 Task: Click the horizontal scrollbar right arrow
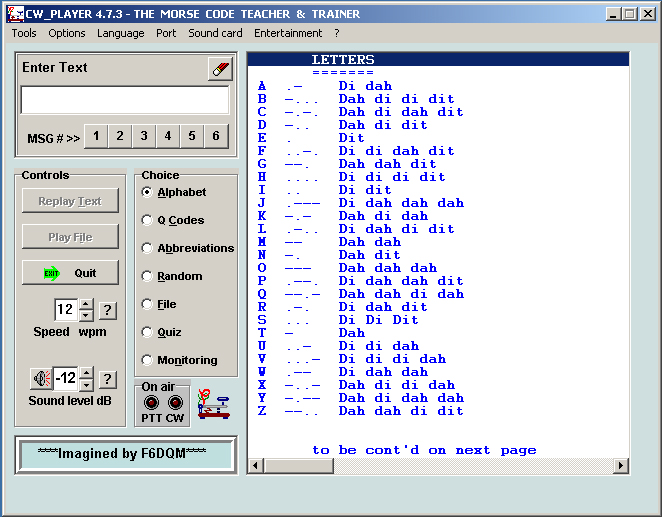tap(621, 466)
